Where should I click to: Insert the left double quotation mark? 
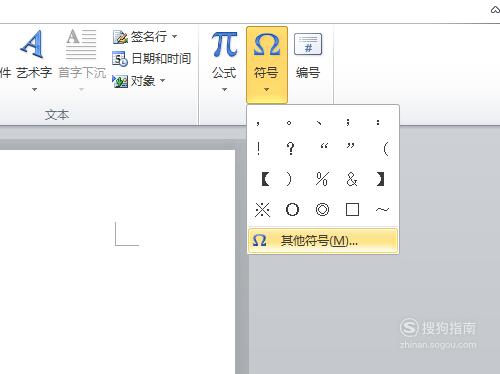[324, 147]
